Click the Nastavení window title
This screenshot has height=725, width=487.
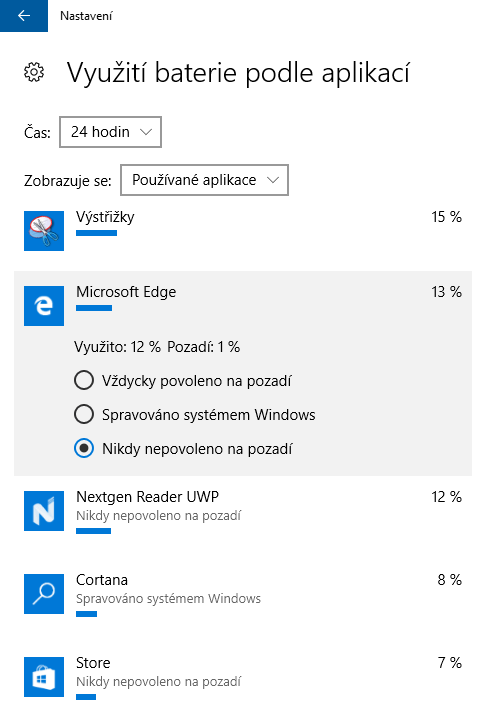[86, 16]
